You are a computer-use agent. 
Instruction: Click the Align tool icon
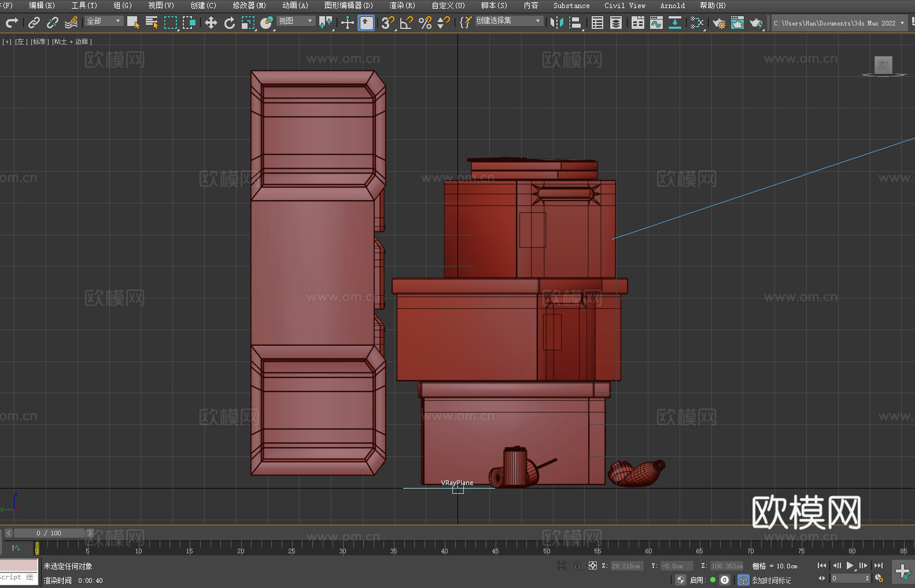(x=575, y=23)
